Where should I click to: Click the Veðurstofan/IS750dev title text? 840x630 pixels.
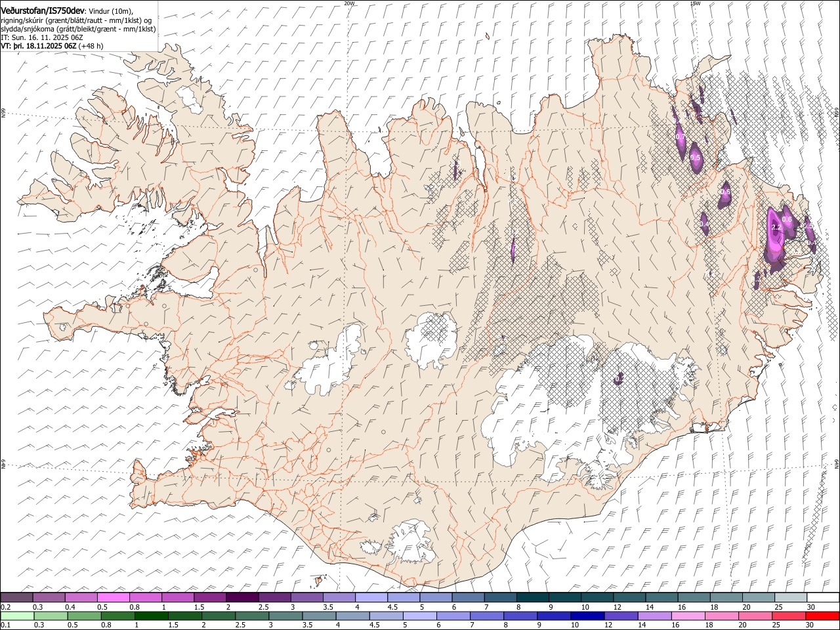coord(43,10)
